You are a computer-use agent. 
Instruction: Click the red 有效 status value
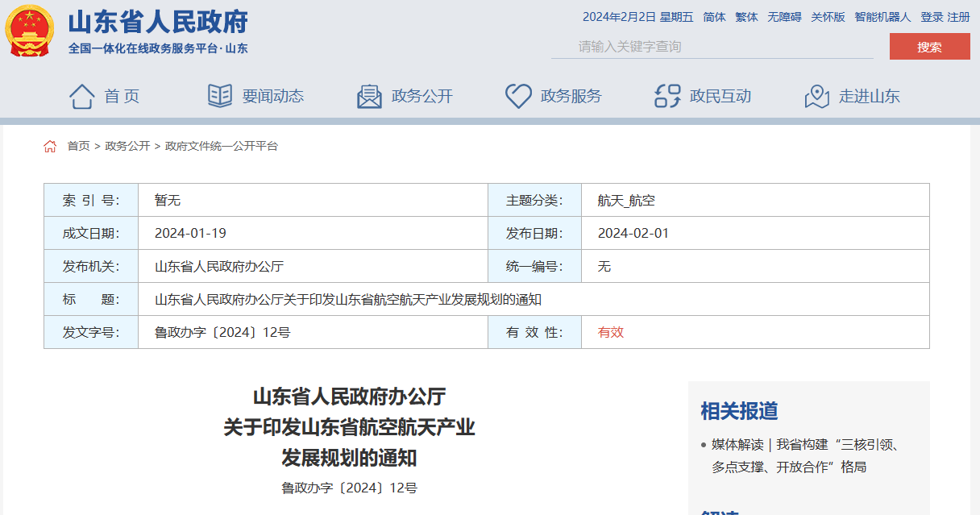click(x=611, y=332)
